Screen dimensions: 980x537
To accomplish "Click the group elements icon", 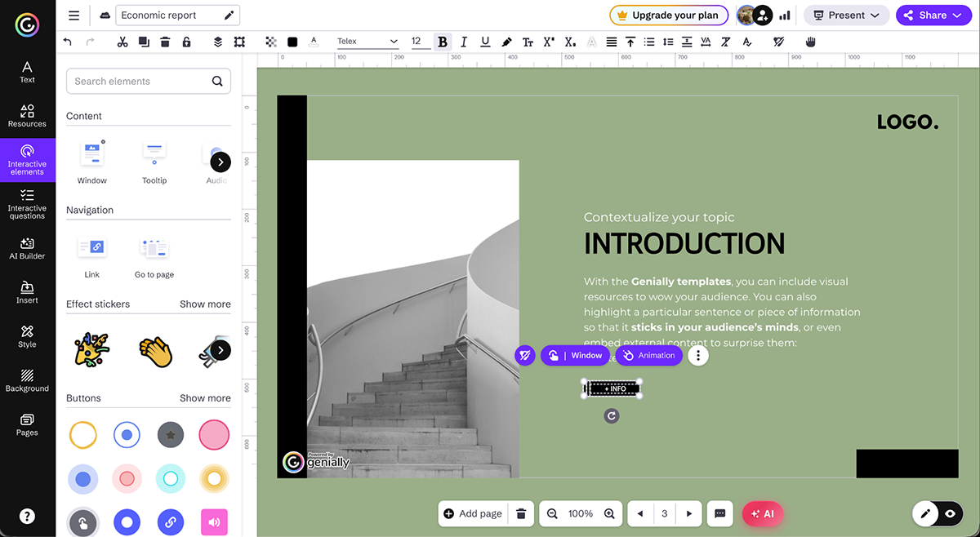I will [x=239, y=42].
